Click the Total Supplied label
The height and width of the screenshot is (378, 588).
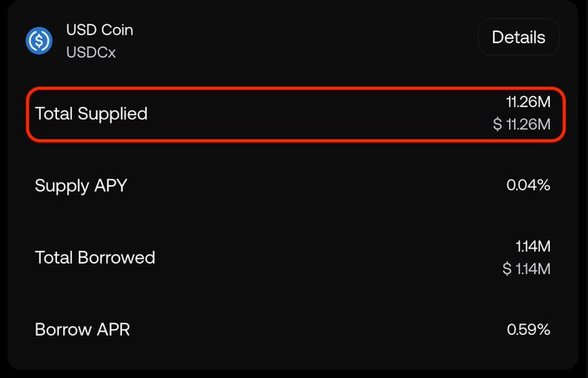pyautogui.click(x=91, y=113)
